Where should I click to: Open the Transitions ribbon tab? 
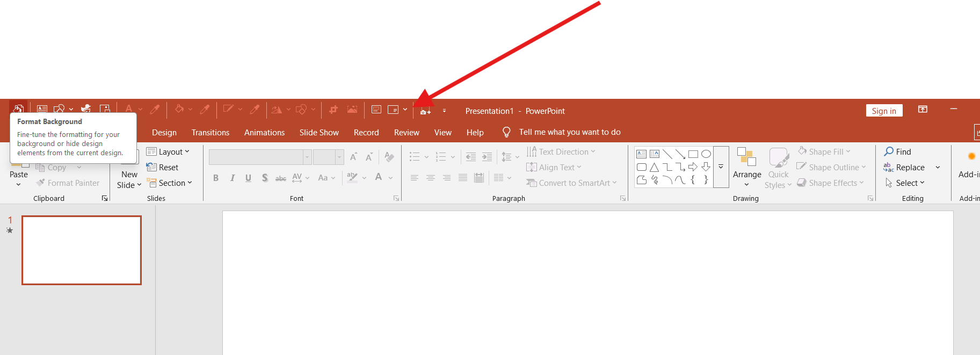pyautogui.click(x=210, y=132)
